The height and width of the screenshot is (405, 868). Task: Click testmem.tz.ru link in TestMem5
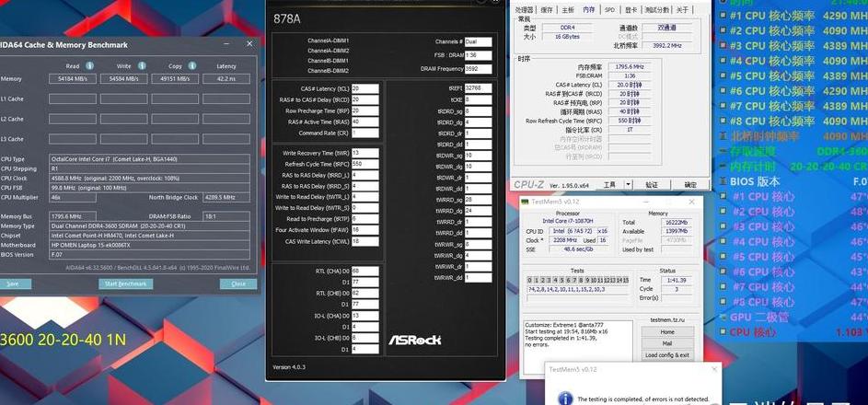click(667, 320)
